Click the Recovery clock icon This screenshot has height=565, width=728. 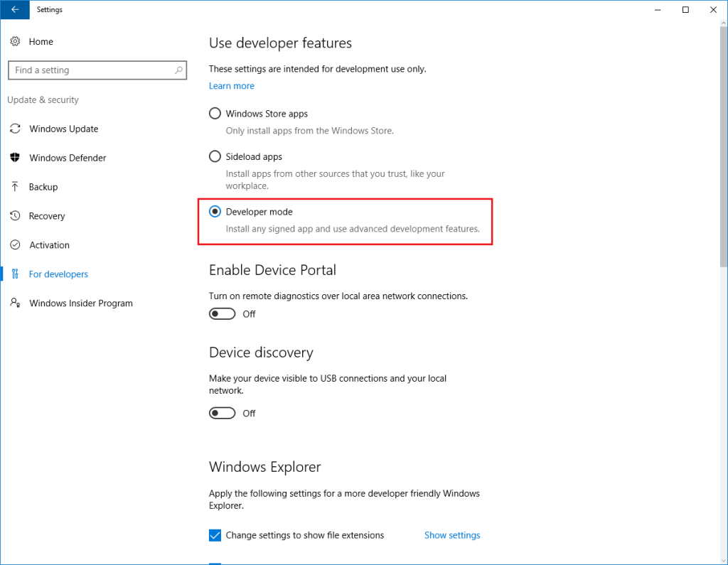tap(15, 216)
